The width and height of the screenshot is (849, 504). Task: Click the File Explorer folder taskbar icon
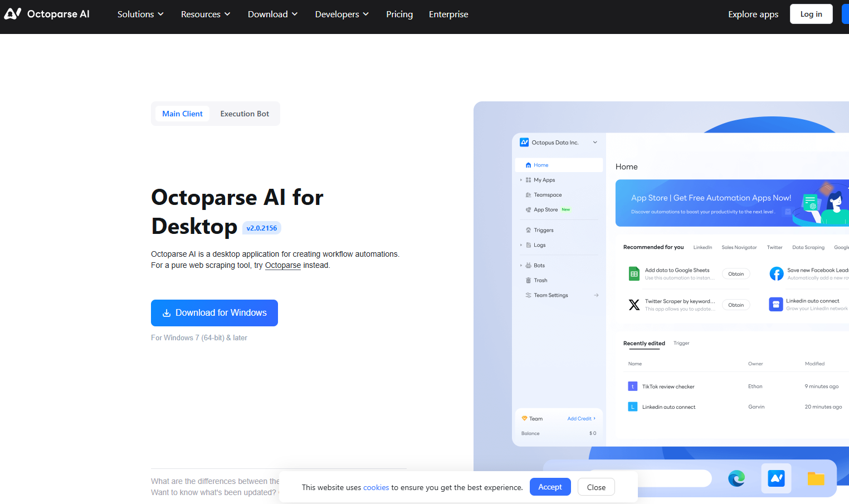pos(816,478)
